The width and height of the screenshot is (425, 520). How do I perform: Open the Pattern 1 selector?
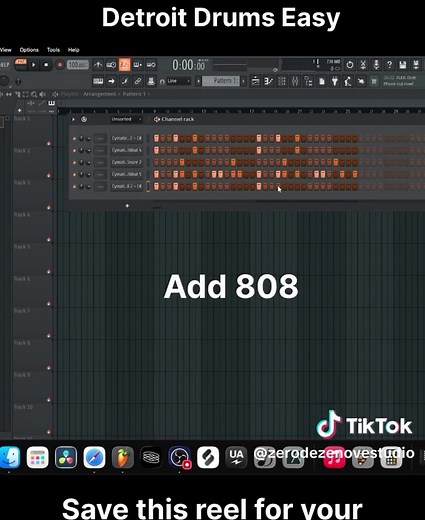coord(221,81)
